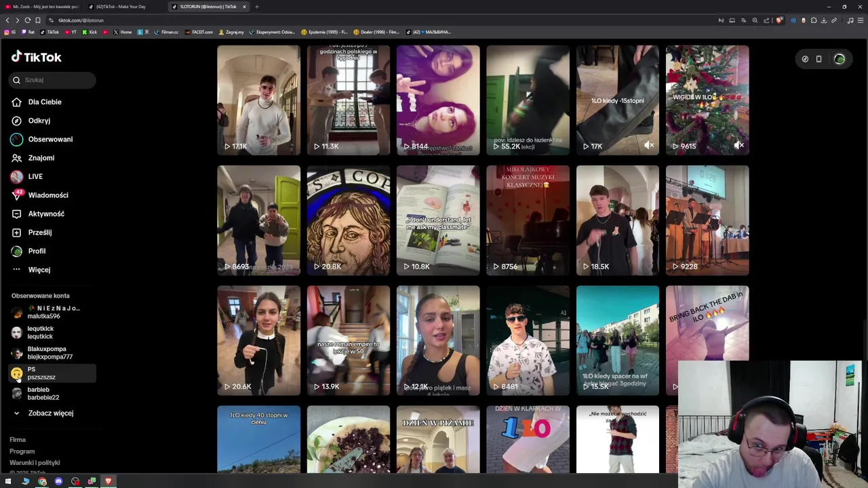
Task: Click Program footer link
Action: [x=22, y=451]
